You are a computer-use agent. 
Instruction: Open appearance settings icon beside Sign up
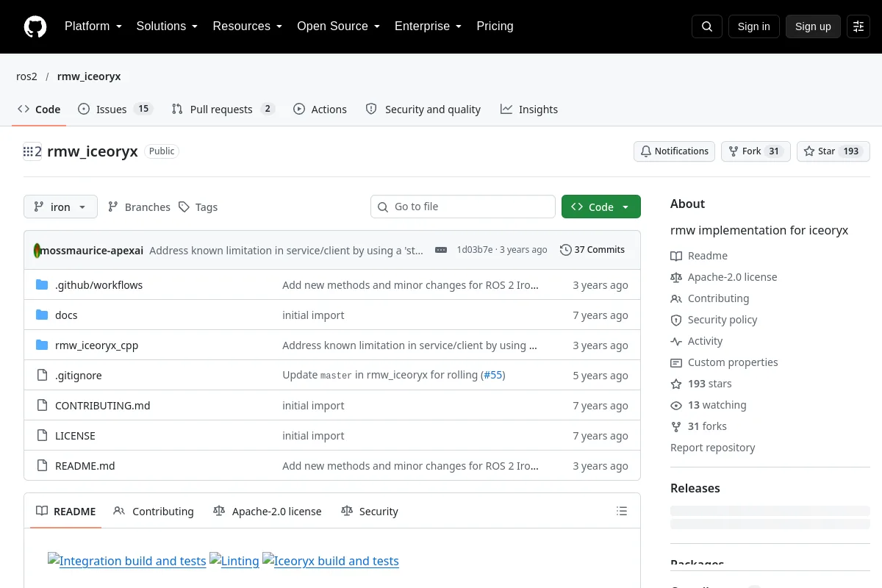pos(858,26)
